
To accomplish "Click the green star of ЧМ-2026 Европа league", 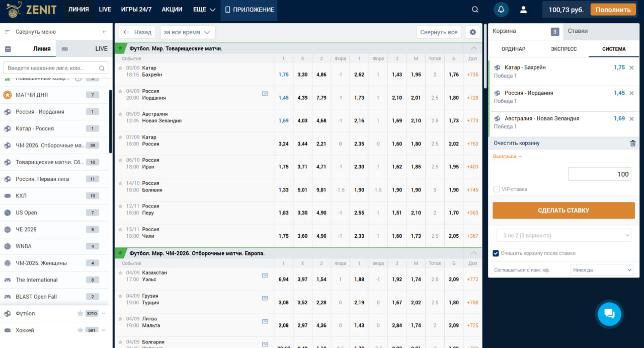I will click(120, 253).
